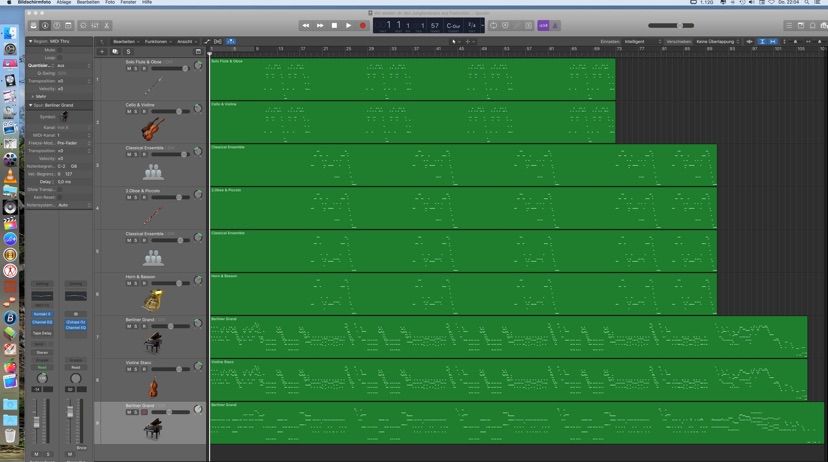Viewport: 828px width, 462px height.
Task: Open the pointer tool menu dropdown
Action: 455,41
